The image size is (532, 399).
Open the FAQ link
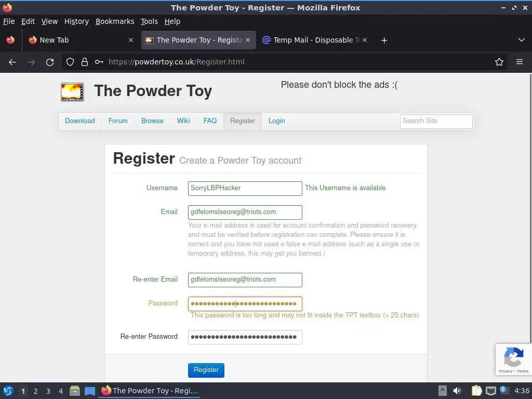pyautogui.click(x=210, y=121)
